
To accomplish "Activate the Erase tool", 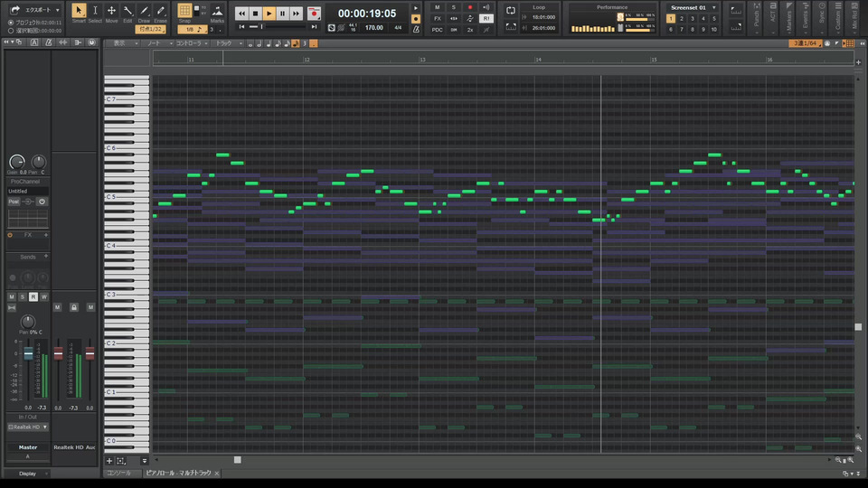I will 161,11.
